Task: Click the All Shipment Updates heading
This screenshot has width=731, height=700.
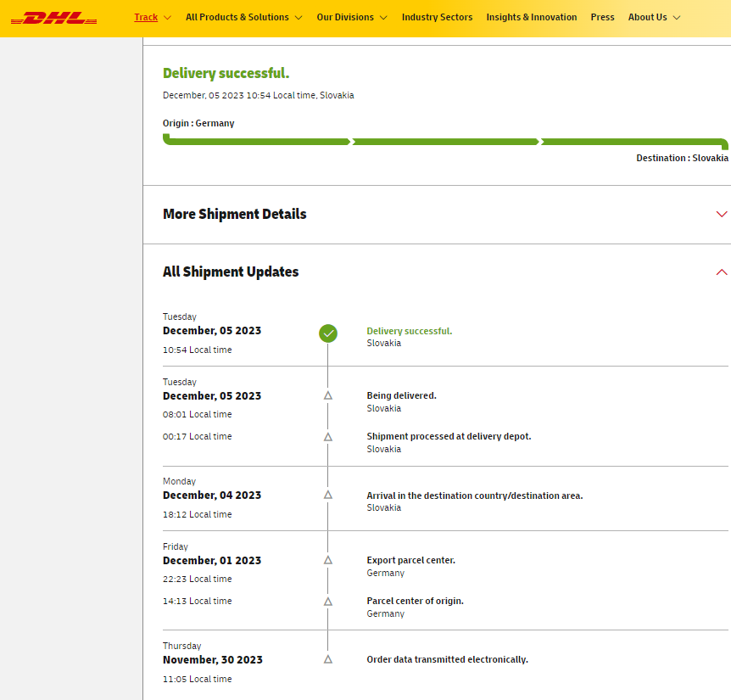Action: coord(231,272)
